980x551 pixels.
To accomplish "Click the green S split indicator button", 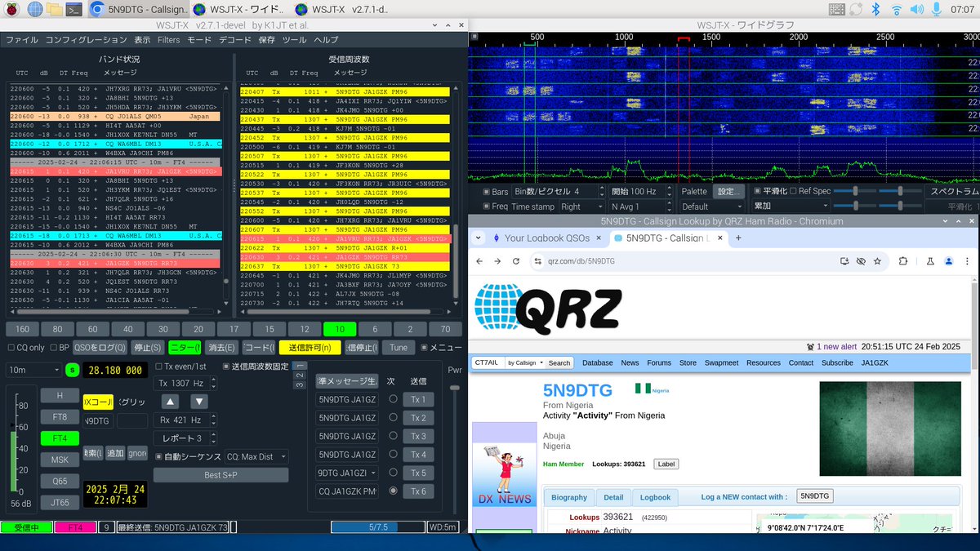I will [71, 370].
